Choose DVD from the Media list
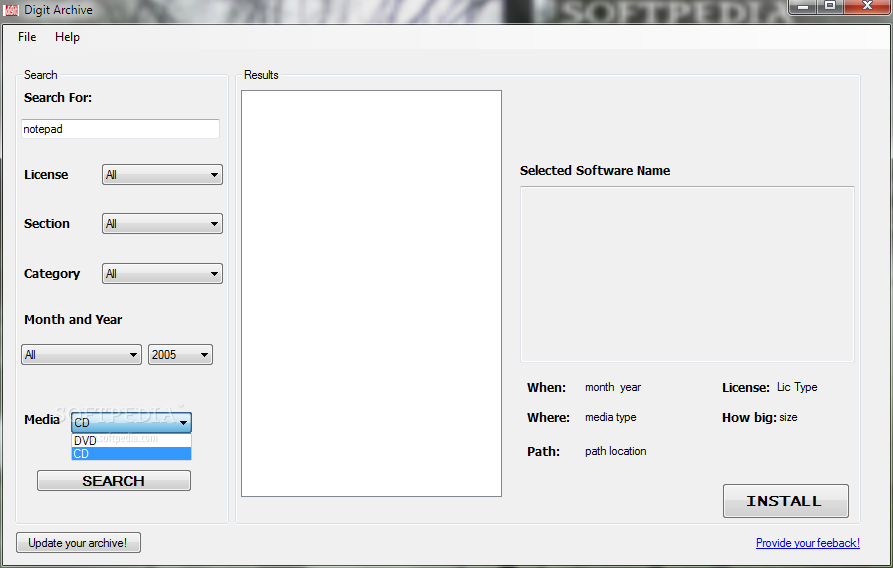Viewport: 893px width, 568px height. tap(131, 440)
